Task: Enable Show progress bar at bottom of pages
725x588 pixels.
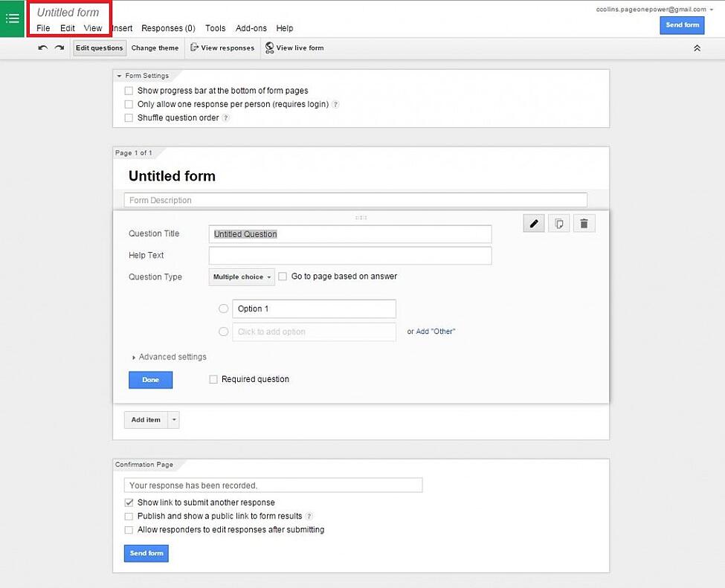Action: tap(129, 90)
